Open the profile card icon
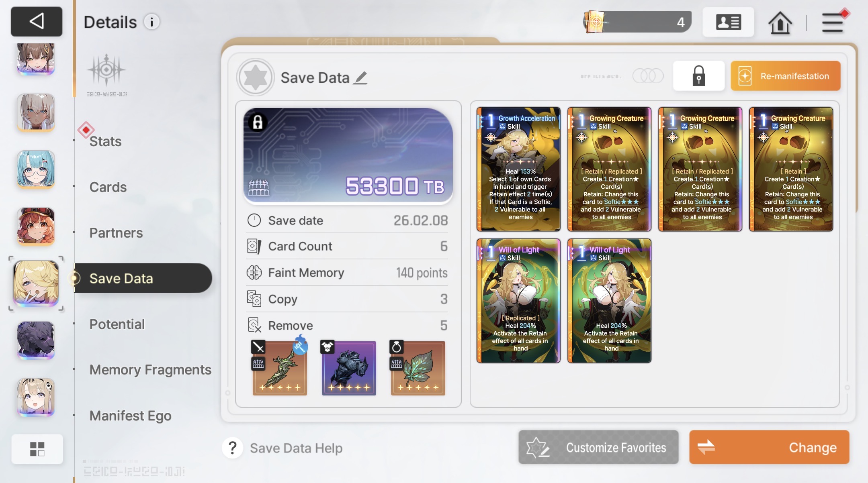868x483 pixels. [728, 22]
